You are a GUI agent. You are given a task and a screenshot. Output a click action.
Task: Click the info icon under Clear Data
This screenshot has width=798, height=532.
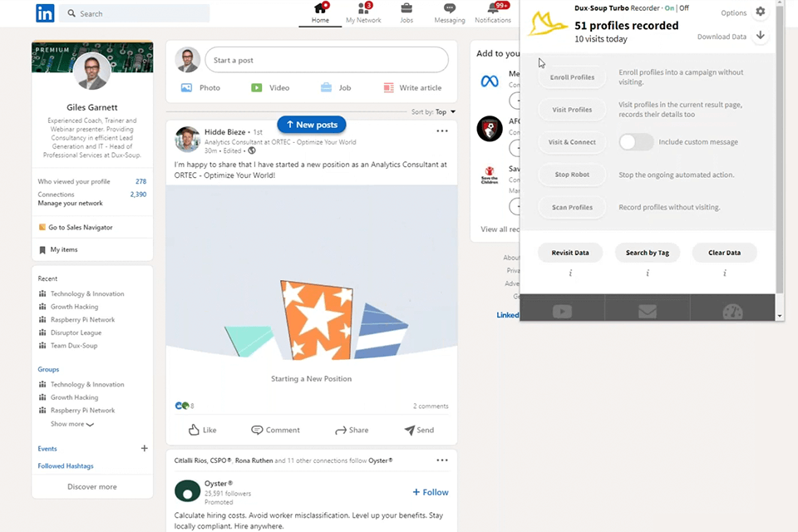[x=724, y=273]
